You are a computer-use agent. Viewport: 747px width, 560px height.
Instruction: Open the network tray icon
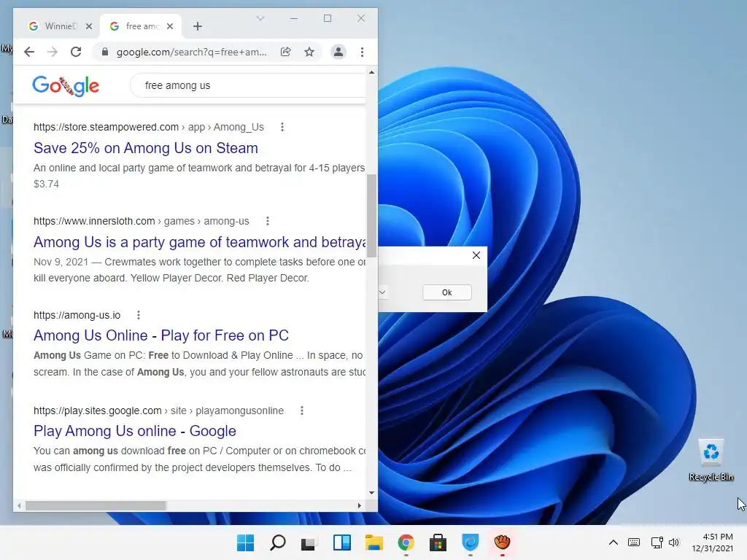coord(657,542)
